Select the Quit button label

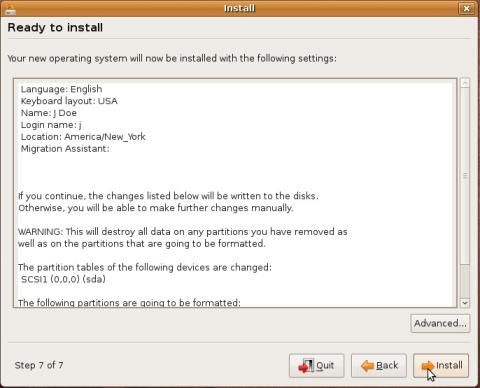pos(325,365)
